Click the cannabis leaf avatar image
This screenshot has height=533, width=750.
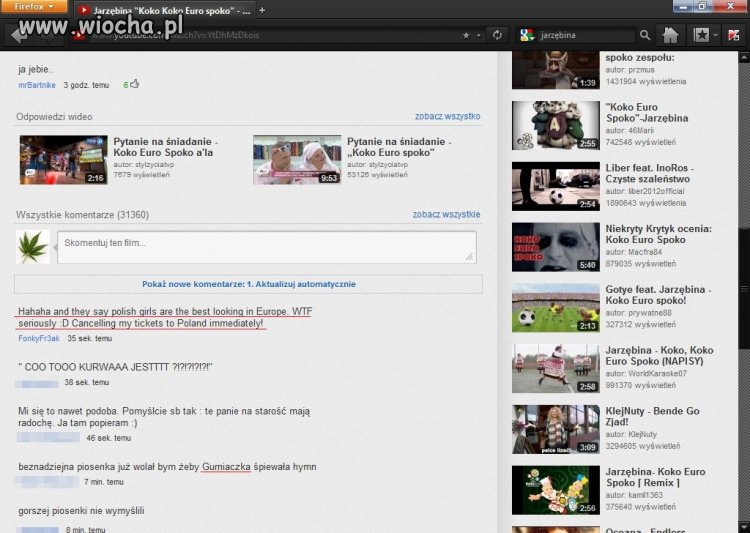tap(33, 247)
